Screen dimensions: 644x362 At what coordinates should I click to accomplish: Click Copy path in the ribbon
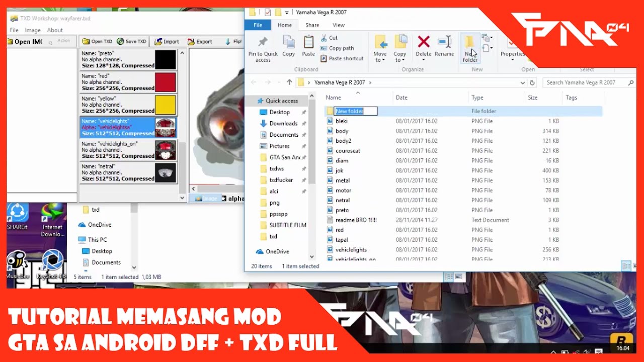(337, 48)
